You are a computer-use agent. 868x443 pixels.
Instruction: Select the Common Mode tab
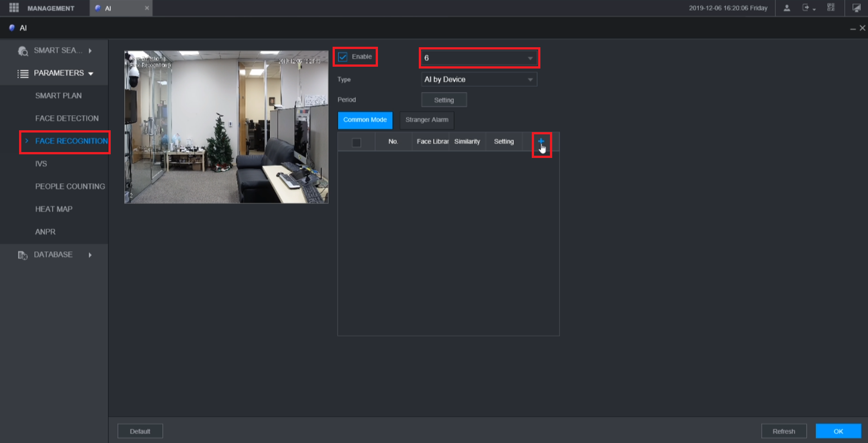[x=365, y=120]
